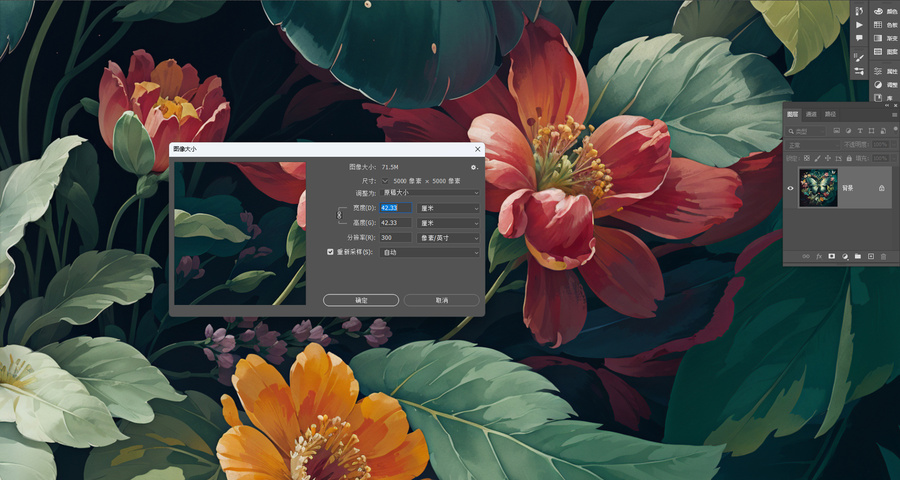Click Lock image pixels brush icon
The height and width of the screenshot is (480, 900).
pos(817,158)
